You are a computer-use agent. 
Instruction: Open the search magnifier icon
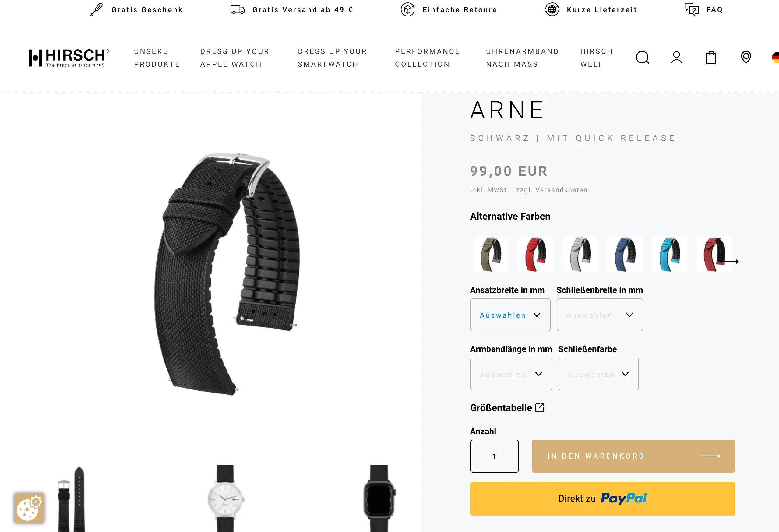pos(642,57)
